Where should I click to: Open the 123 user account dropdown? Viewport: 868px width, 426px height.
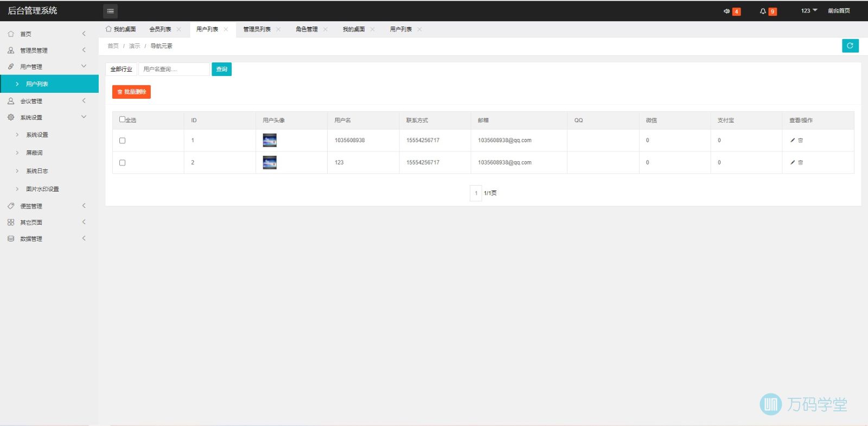pyautogui.click(x=809, y=11)
